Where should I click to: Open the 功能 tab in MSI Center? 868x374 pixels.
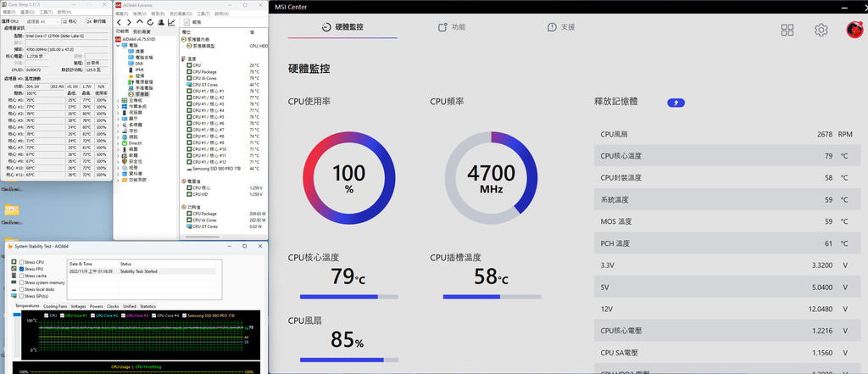click(452, 27)
